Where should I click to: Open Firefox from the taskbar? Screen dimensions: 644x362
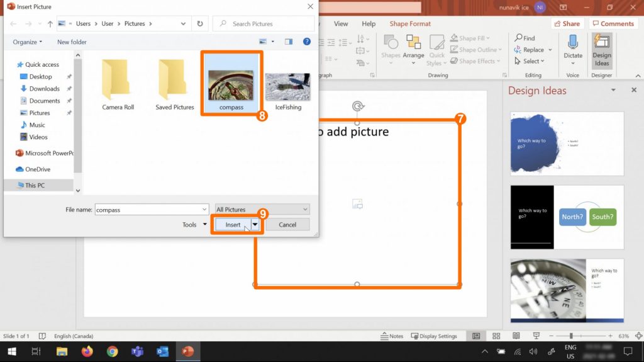(87, 351)
